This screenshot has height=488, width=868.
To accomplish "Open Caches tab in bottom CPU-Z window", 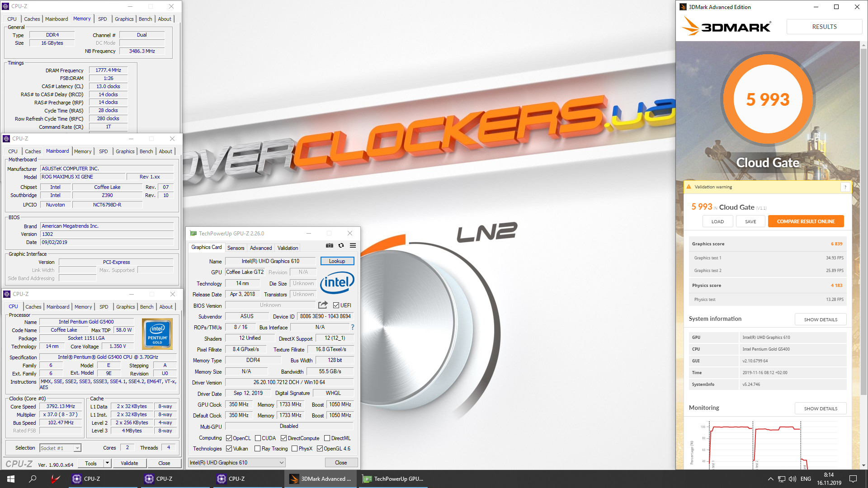I will (x=33, y=307).
